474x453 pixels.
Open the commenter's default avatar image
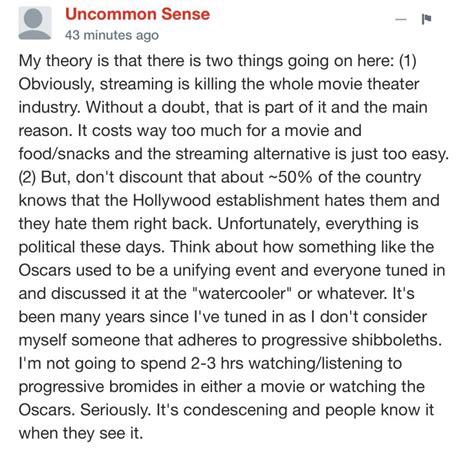click(x=35, y=23)
